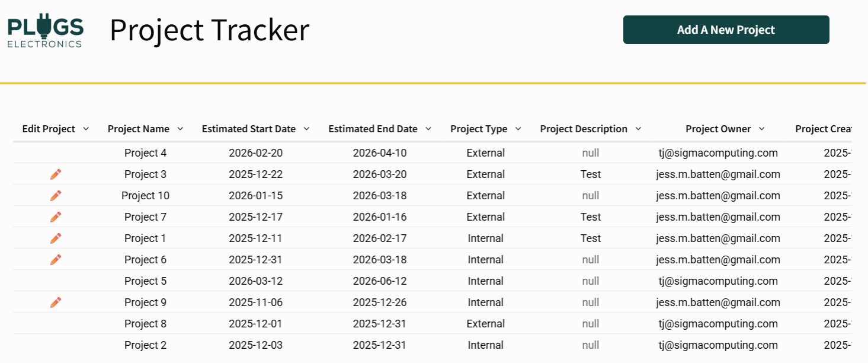Open Project Description column dropdown arrow

click(x=638, y=129)
